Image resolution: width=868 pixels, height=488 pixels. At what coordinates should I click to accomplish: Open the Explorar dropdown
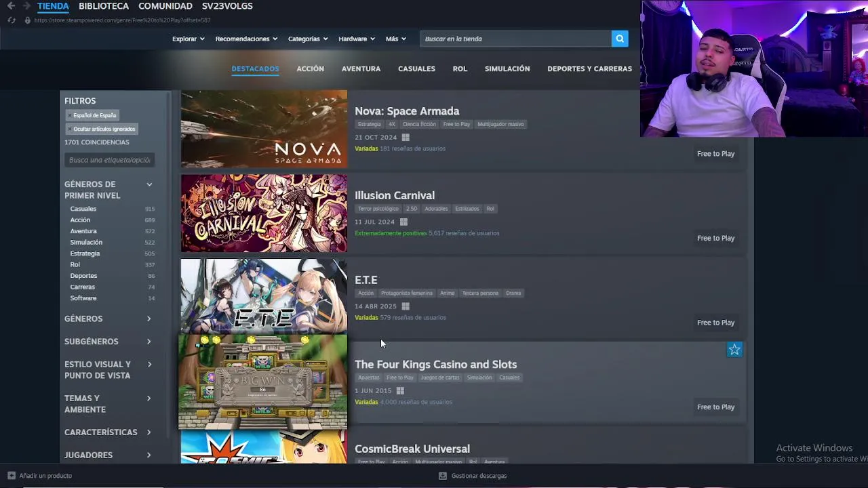pyautogui.click(x=188, y=39)
